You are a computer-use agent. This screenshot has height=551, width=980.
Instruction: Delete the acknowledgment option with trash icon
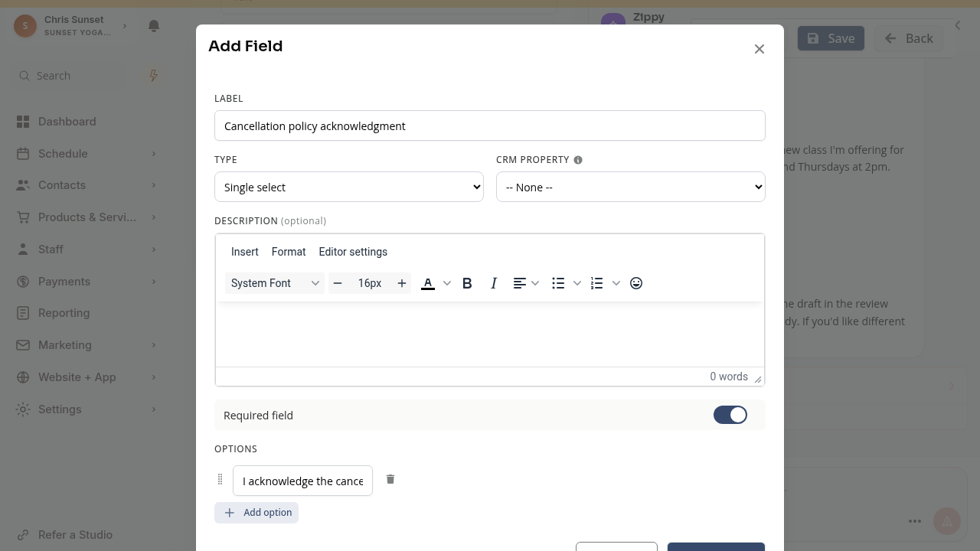click(x=390, y=479)
